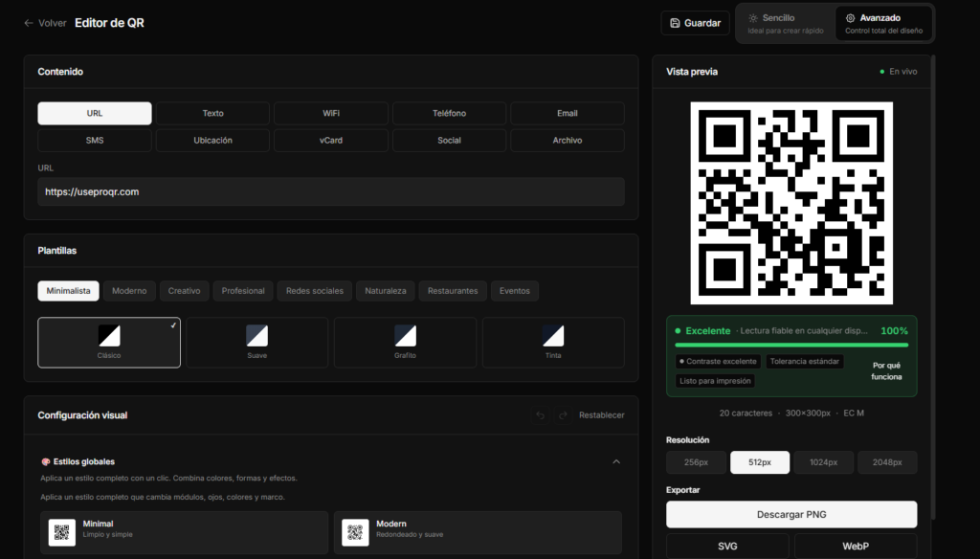Click the QR code preview image
The image size is (980, 559).
point(791,203)
